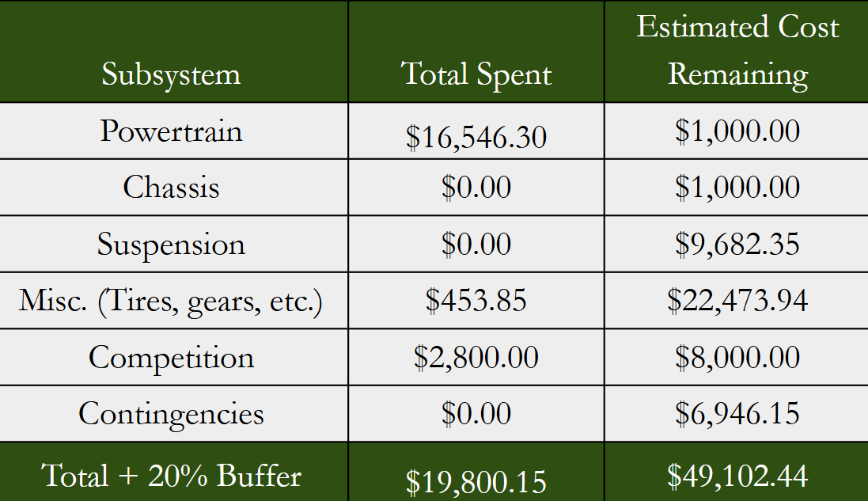Click the $49,102.44 total remaining cell
The width and height of the screenshot is (868, 501).
(737, 472)
